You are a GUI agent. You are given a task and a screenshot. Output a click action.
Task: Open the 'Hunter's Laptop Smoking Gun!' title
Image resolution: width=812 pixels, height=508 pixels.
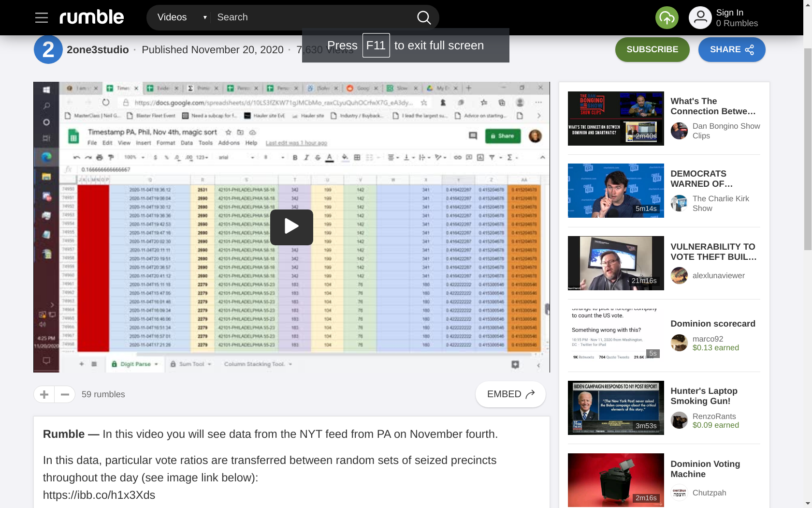click(704, 396)
